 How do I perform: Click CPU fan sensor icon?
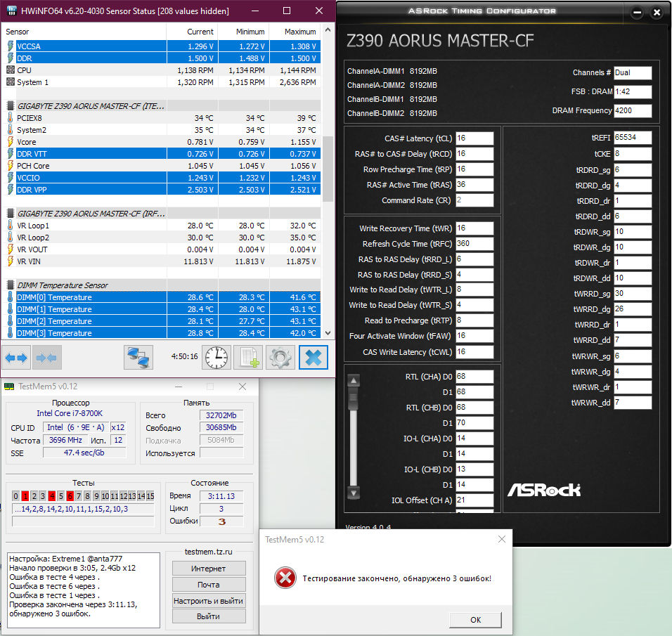point(11,70)
